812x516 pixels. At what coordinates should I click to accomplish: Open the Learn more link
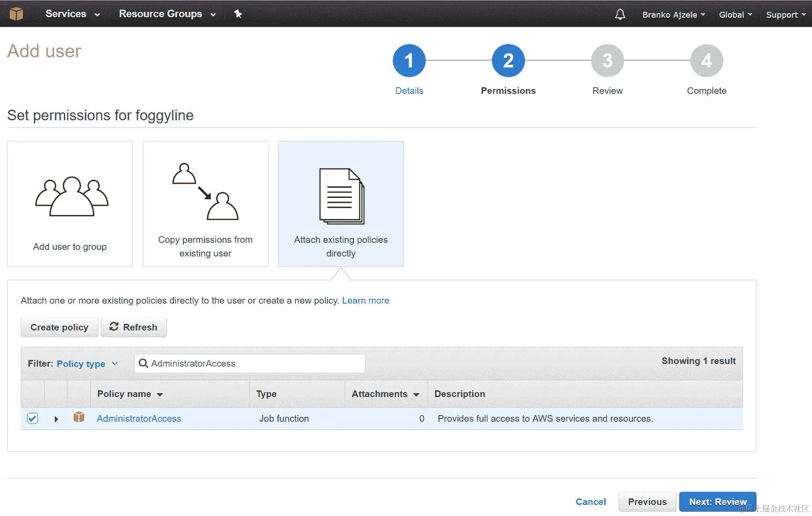pos(365,301)
